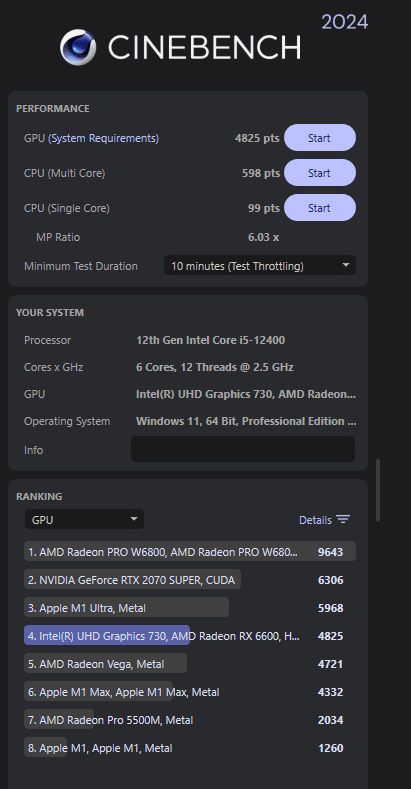Click the 9643 score in ranking
411x789 pixels.
[331, 552]
